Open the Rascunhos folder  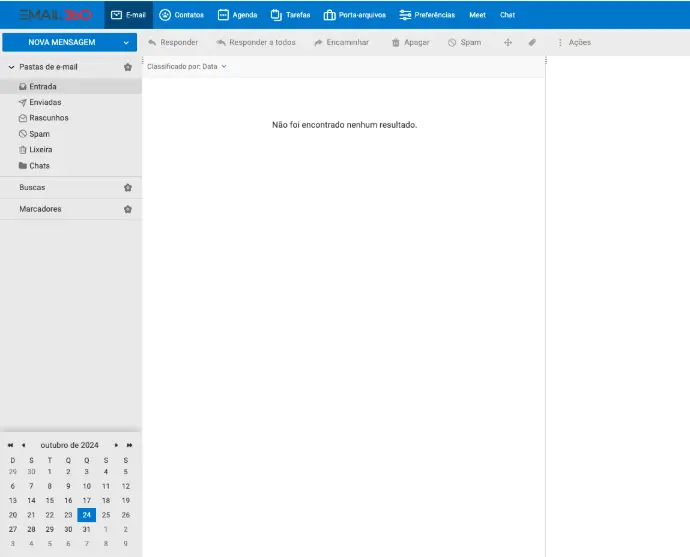tap(71, 118)
